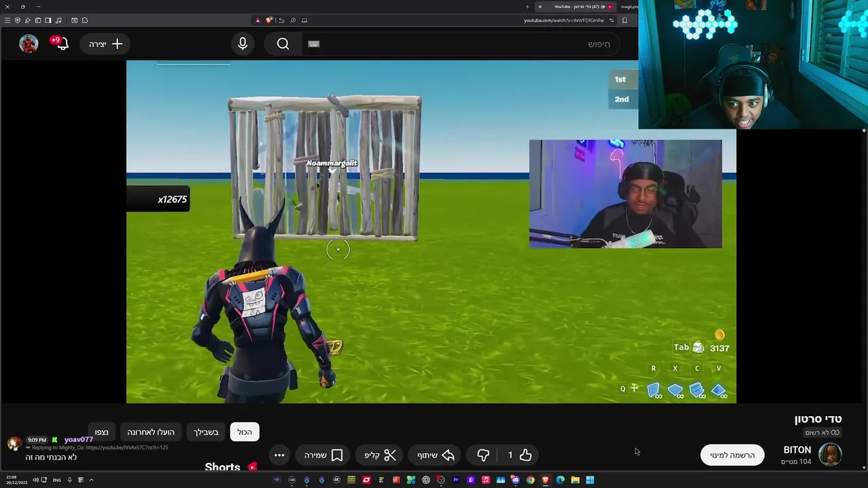Image resolution: width=868 pixels, height=488 pixels.
Task: Click the music note toolbar icon
Action: [x=58, y=20]
